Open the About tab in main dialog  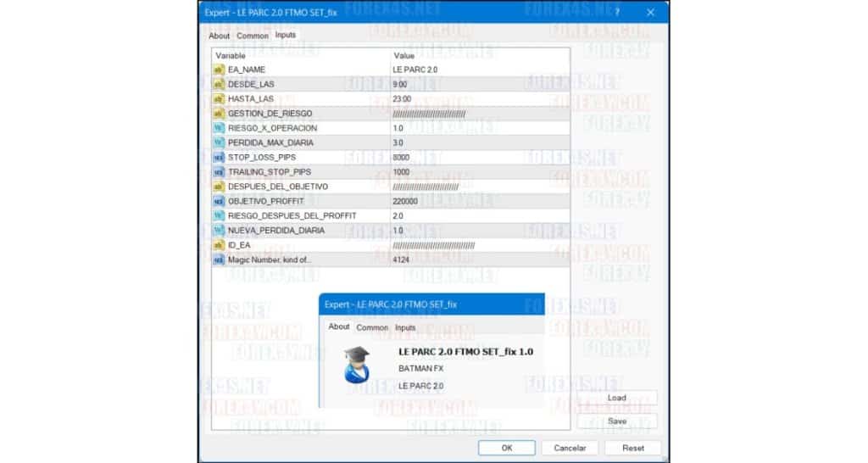pyautogui.click(x=219, y=36)
